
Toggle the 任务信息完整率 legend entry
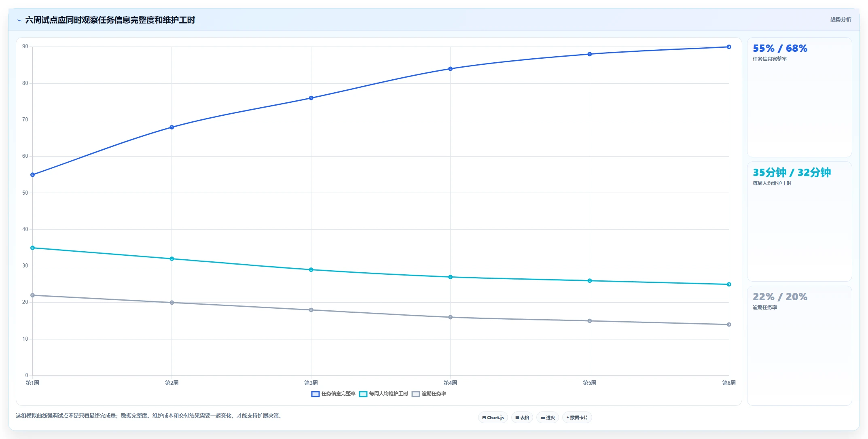click(x=333, y=394)
